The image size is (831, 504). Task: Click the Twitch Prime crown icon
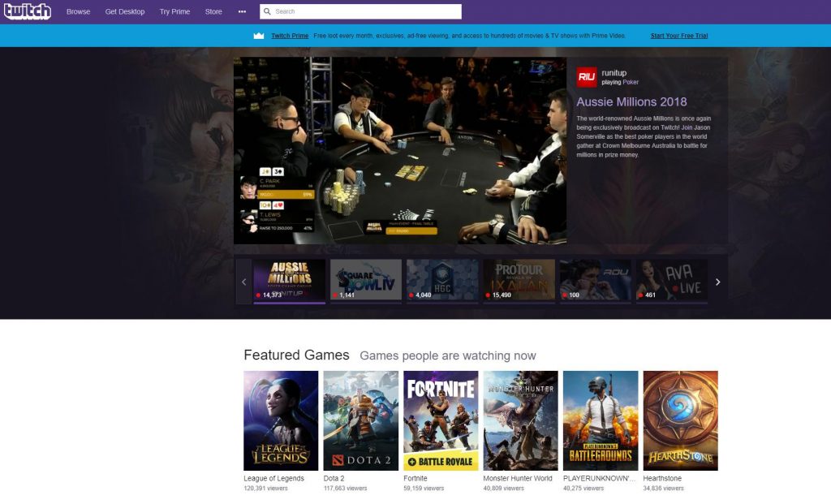click(259, 36)
